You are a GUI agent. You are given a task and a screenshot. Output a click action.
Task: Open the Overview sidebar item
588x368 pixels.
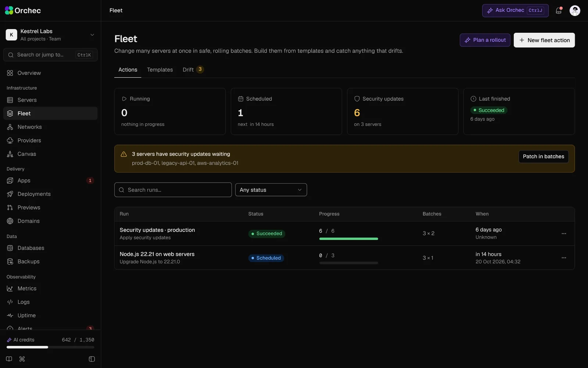click(50, 73)
